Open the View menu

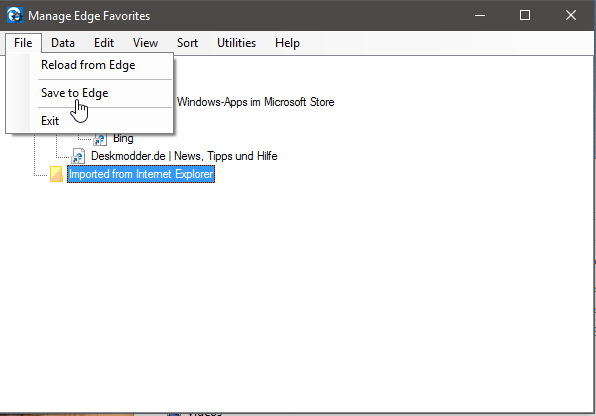point(145,43)
